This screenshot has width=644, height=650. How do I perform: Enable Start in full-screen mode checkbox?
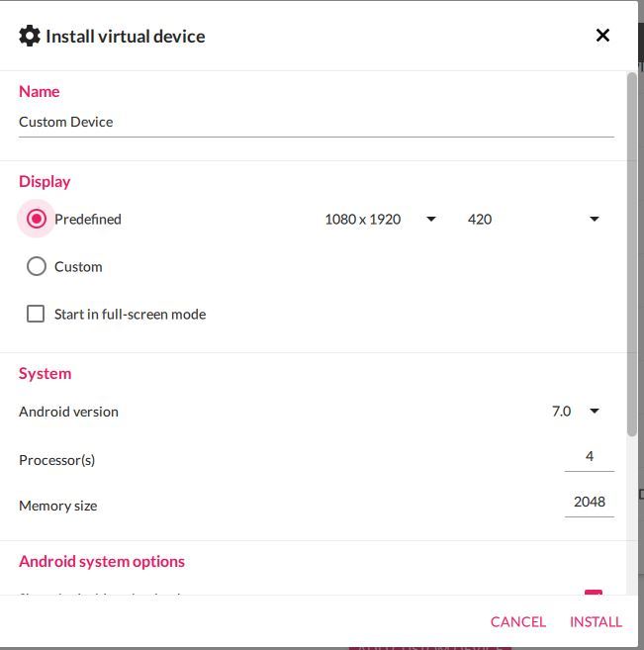coord(36,314)
